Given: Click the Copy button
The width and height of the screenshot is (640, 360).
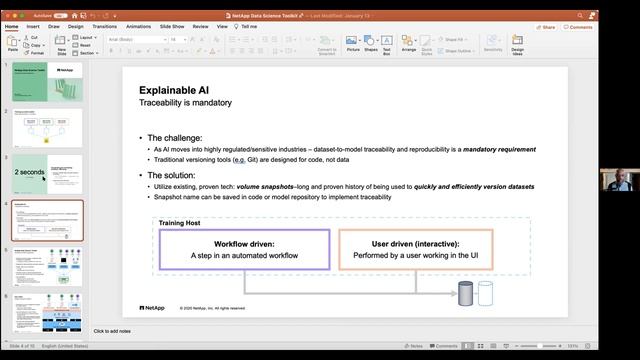Looking at the screenshot, I should coord(32,45).
